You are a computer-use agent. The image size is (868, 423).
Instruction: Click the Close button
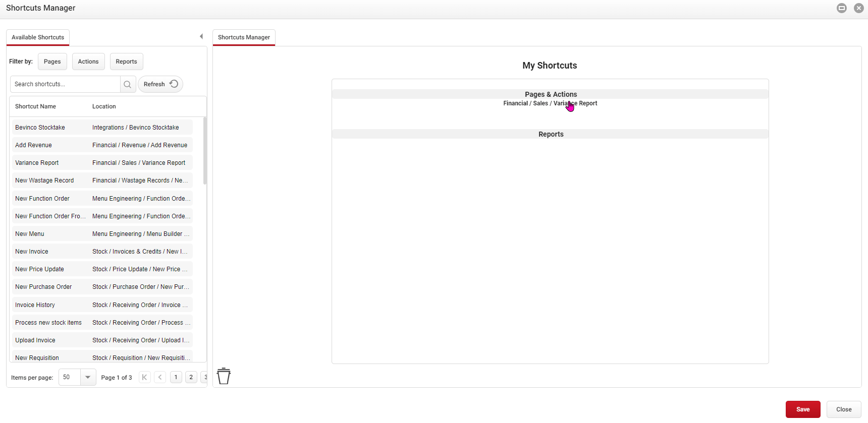click(x=843, y=409)
